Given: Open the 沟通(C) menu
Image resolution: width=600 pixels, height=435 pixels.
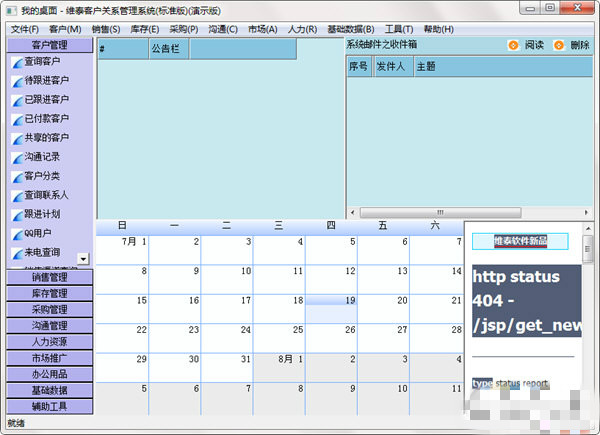Looking at the screenshot, I should point(223,29).
